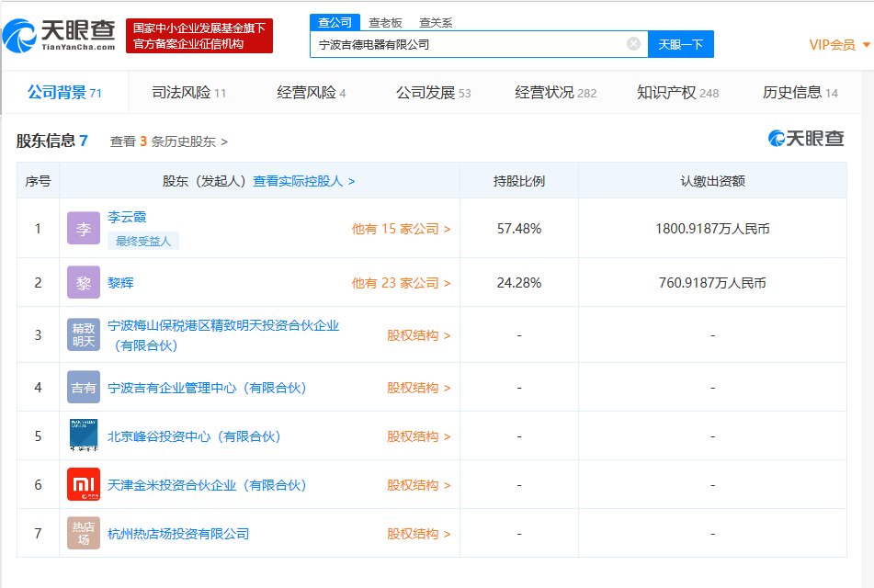
Task: Select the 查老板 search tab
Action: [x=385, y=23]
